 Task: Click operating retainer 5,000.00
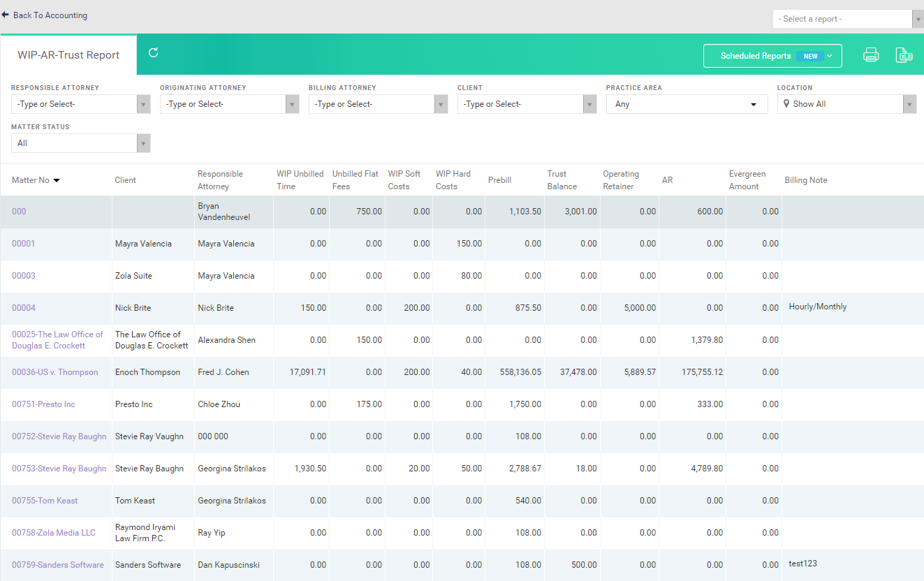click(639, 308)
